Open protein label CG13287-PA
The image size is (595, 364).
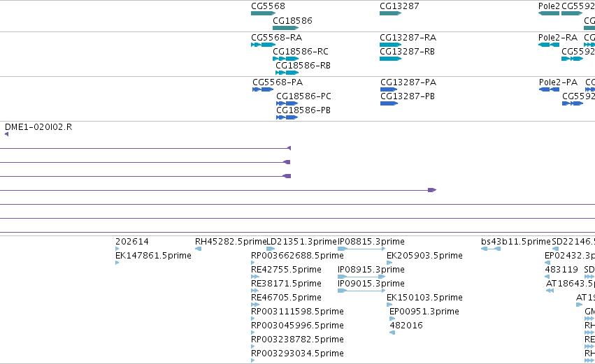click(x=408, y=82)
